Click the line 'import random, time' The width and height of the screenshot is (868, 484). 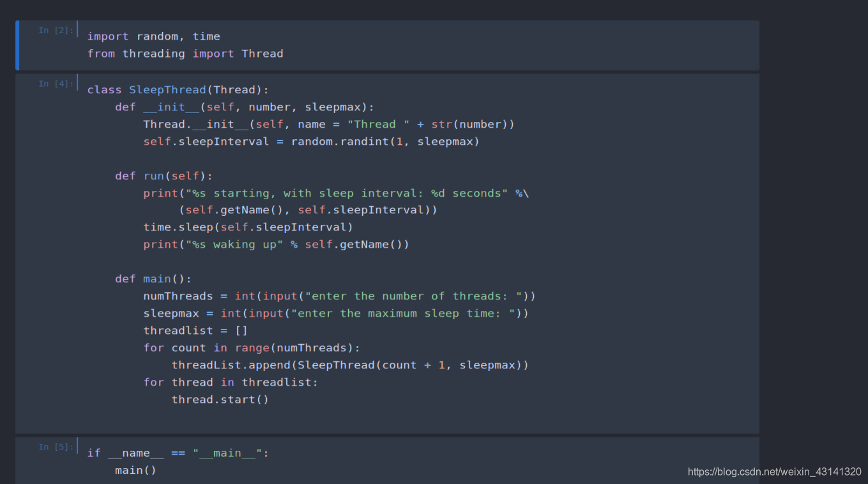(x=154, y=36)
